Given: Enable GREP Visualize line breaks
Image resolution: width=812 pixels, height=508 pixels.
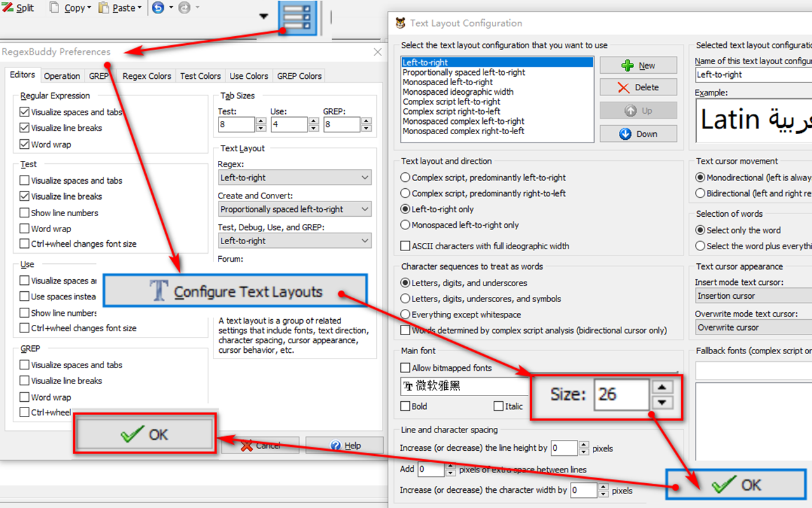Looking at the screenshot, I should pyautogui.click(x=24, y=381).
